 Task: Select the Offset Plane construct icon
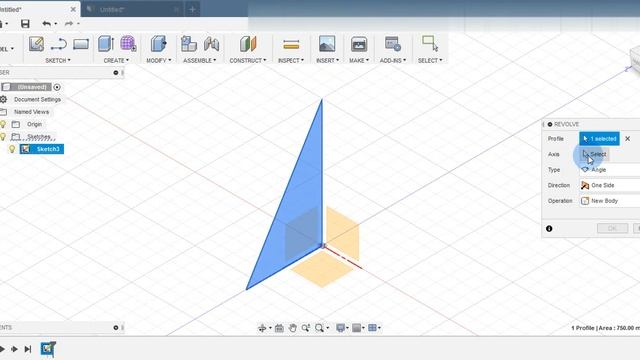pyautogui.click(x=248, y=44)
